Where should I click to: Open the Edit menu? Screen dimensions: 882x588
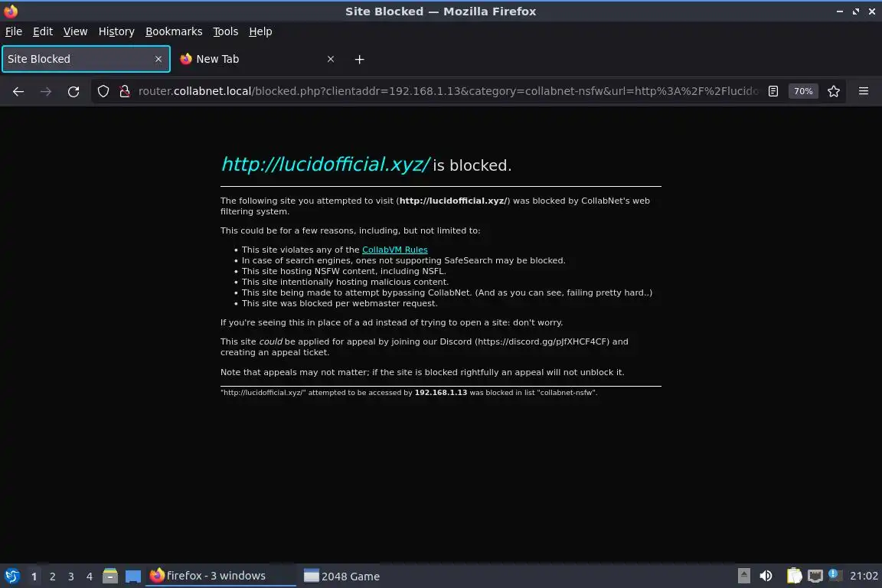pos(43,31)
